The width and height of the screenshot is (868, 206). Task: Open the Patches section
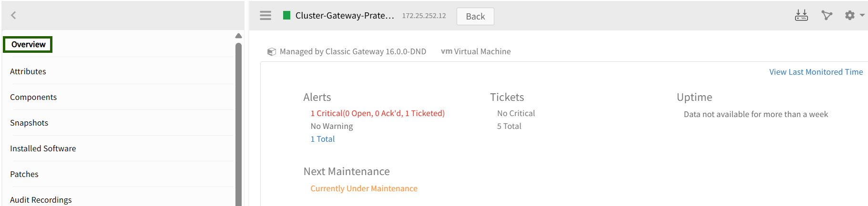point(24,174)
